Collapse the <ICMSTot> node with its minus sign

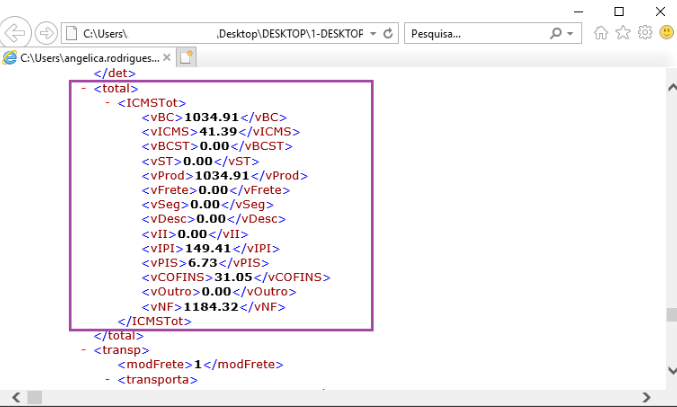tap(108, 103)
